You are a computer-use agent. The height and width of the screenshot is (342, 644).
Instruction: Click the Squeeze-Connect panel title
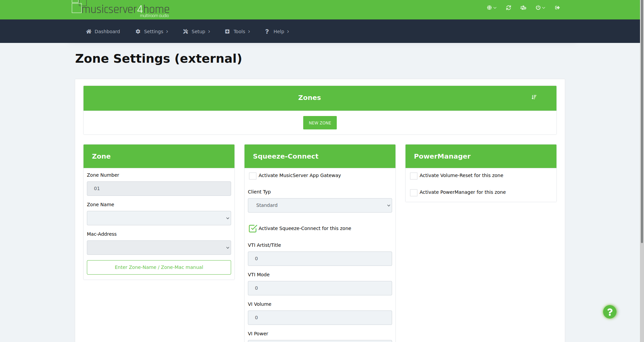[x=286, y=156]
